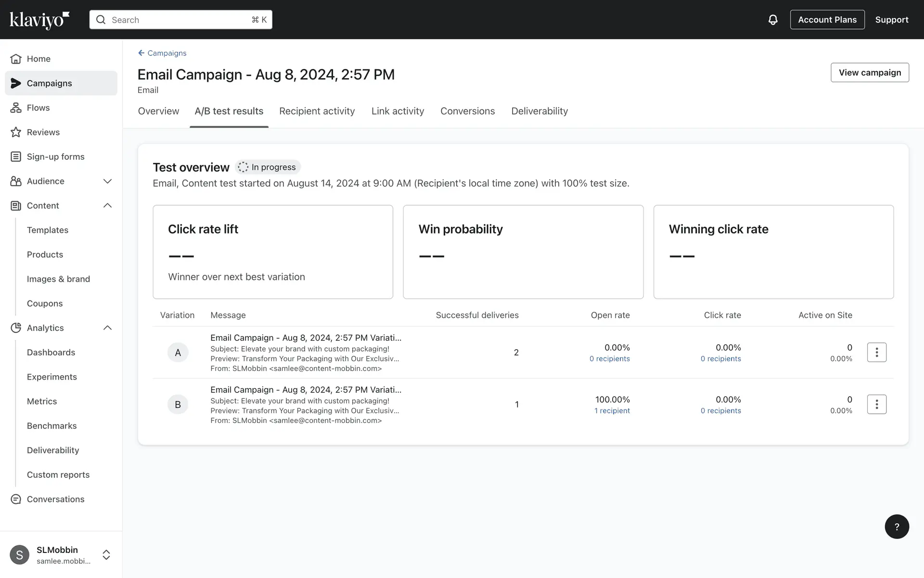Collapse the Analytics sidebar section
The width and height of the screenshot is (924, 578).
click(x=107, y=328)
